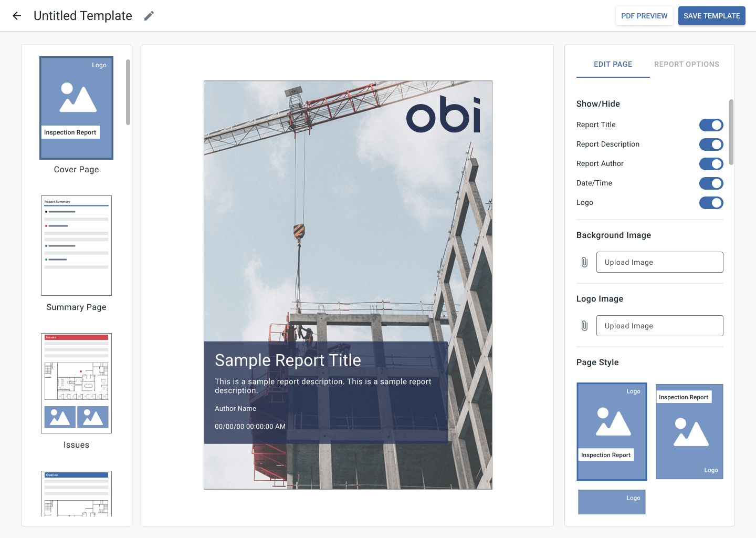Edit template name with pencil icon
This screenshot has height=538, width=756.
click(149, 16)
